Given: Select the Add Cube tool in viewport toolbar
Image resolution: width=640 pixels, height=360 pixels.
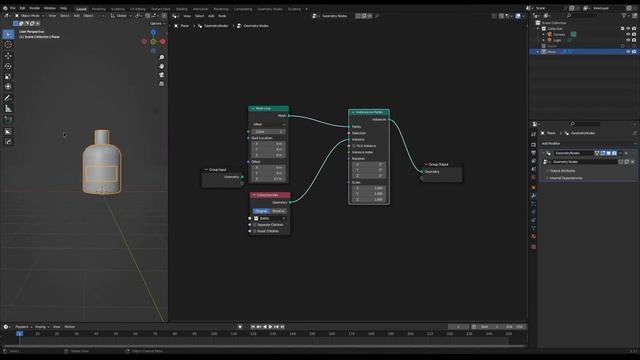Looking at the screenshot, I should (x=8, y=120).
